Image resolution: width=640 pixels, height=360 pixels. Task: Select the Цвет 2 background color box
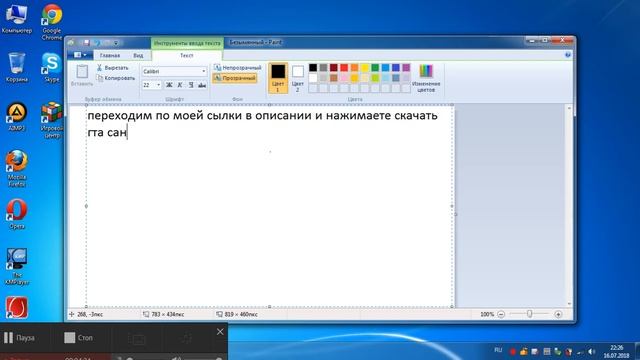298,78
